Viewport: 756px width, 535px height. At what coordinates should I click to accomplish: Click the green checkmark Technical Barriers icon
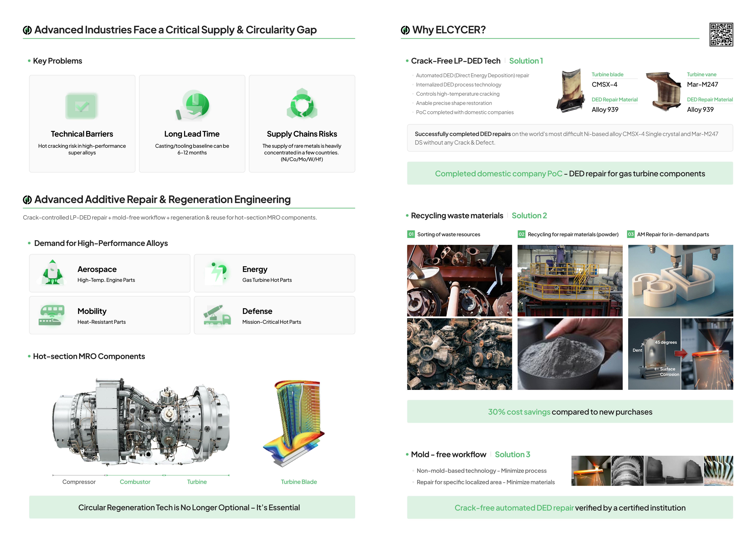[82, 106]
